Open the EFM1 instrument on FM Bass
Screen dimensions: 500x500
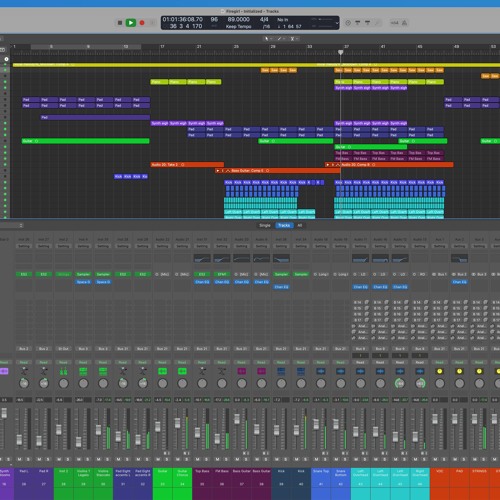click(x=222, y=274)
